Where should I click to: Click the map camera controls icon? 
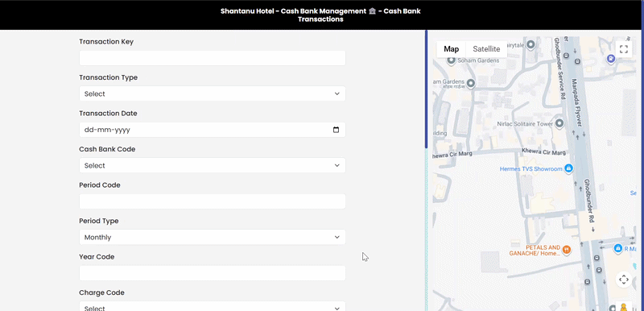(623, 280)
